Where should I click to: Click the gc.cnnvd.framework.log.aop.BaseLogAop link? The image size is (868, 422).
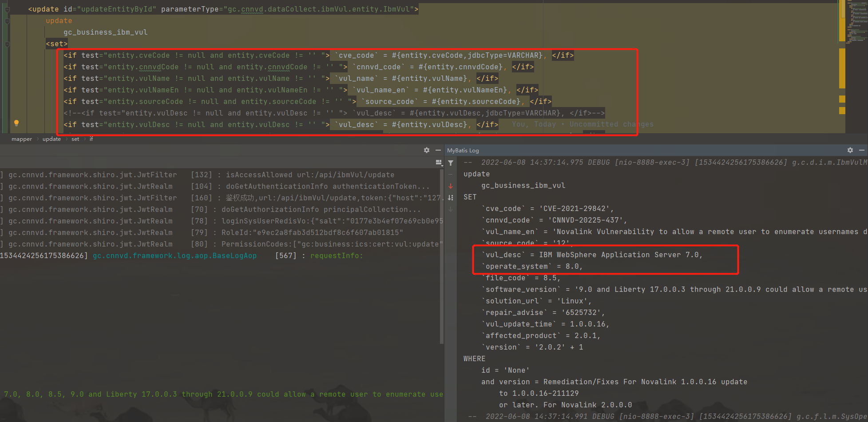point(174,256)
